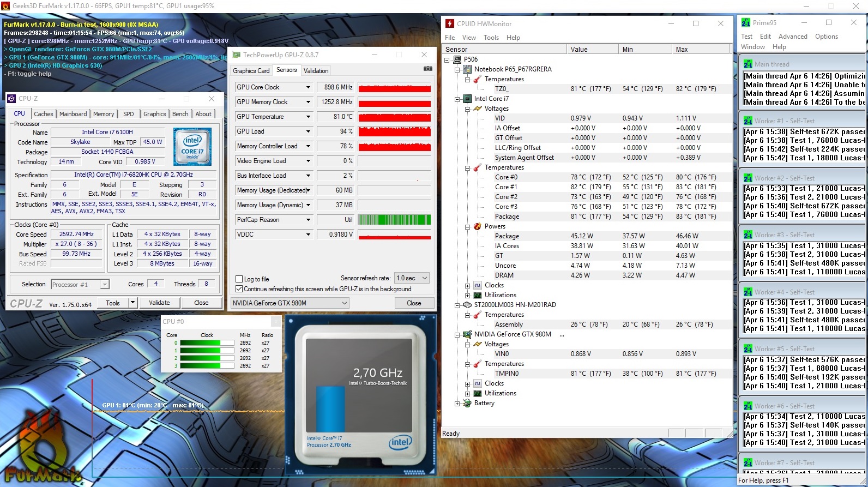
Task: Click the Worker #1 Self-Test window icon
Action: [x=748, y=121]
